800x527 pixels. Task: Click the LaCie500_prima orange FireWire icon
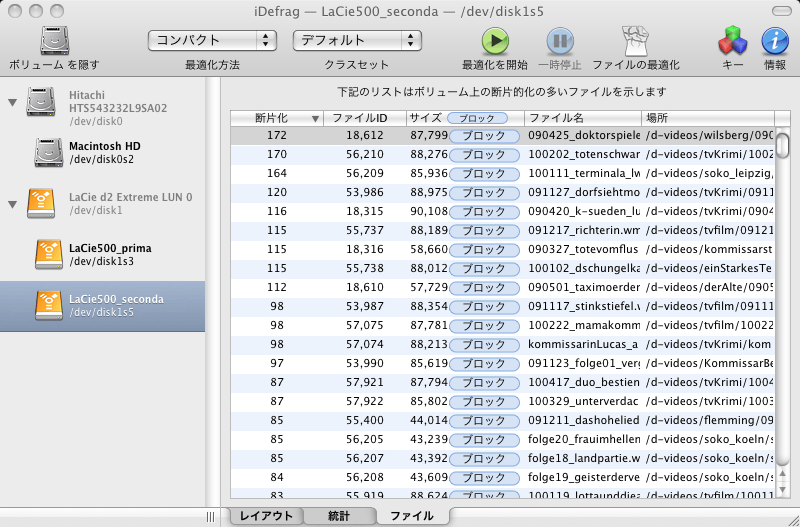(x=49, y=255)
